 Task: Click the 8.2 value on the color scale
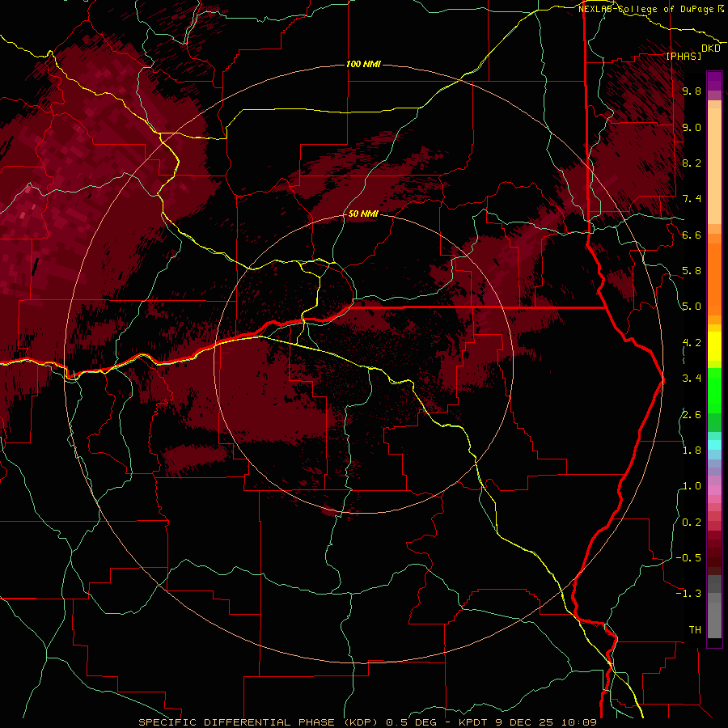692,163
